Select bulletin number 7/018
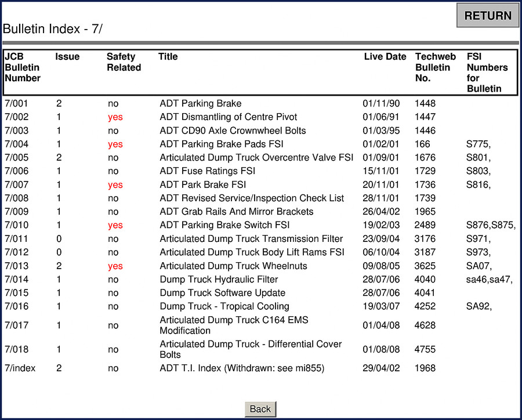This screenshot has width=522, height=420. [x=17, y=349]
